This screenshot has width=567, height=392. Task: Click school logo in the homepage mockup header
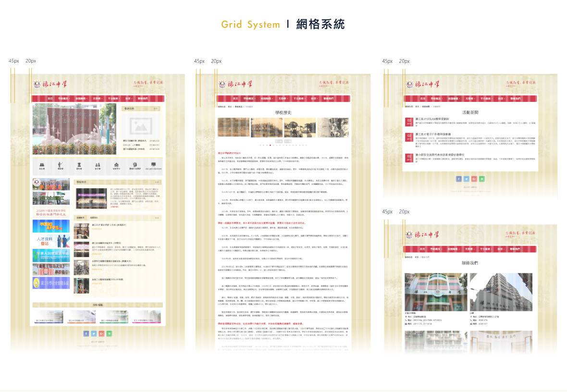click(x=50, y=84)
